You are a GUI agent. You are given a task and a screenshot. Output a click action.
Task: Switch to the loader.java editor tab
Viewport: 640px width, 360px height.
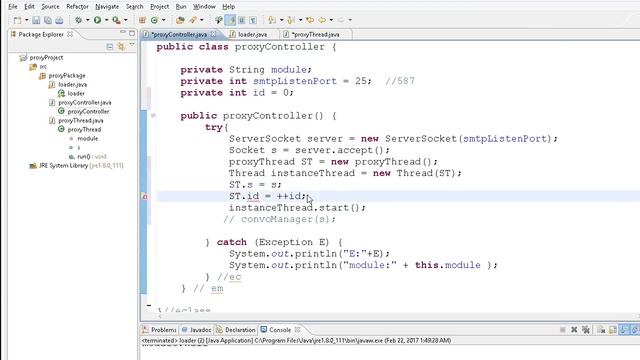click(252, 35)
